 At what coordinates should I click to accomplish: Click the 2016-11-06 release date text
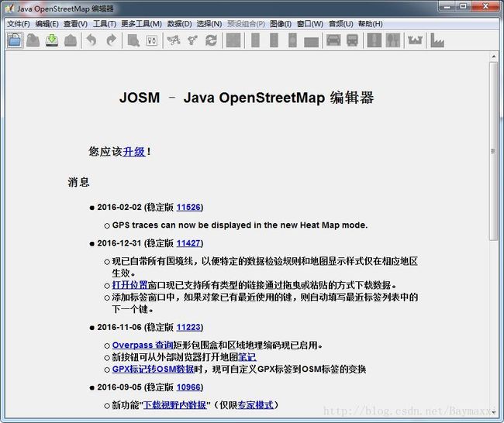[119, 327]
